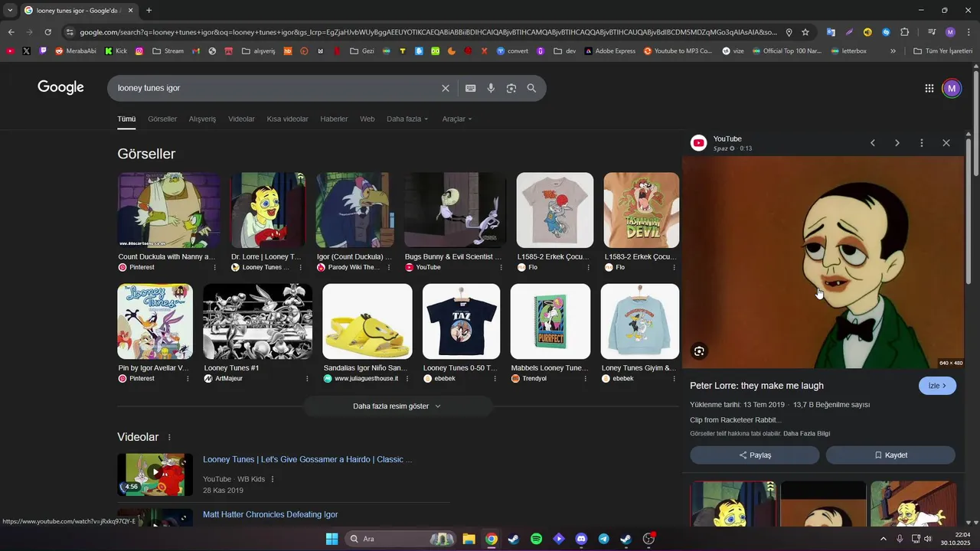The height and width of the screenshot is (551, 980).
Task: Open Chrome extensions puzzle icon
Action: tap(905, 32)
